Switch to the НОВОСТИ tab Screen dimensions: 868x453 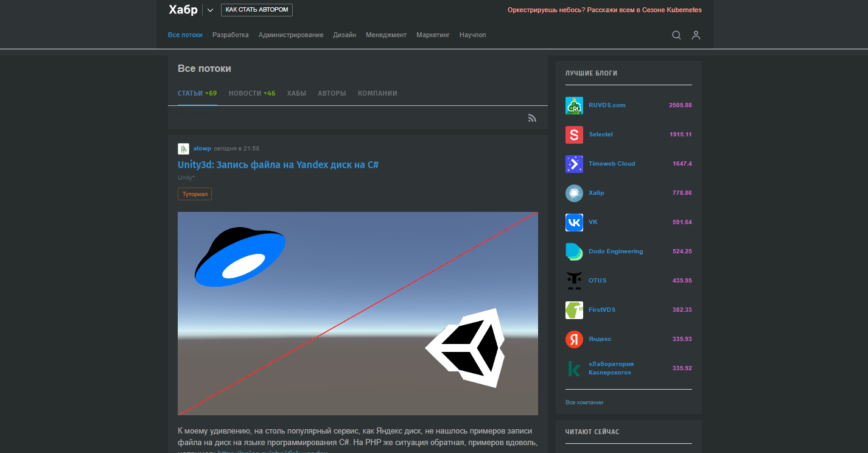pos(252,94)
